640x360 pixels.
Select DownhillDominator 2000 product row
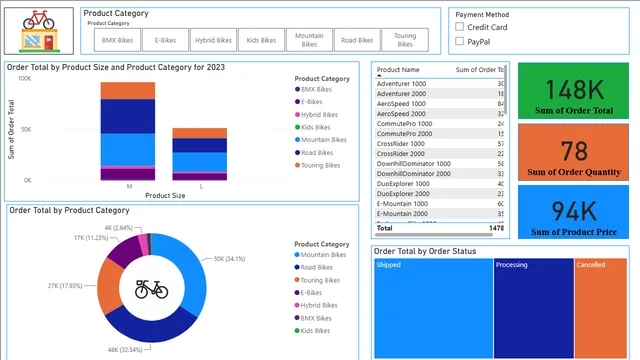point(440,173)
